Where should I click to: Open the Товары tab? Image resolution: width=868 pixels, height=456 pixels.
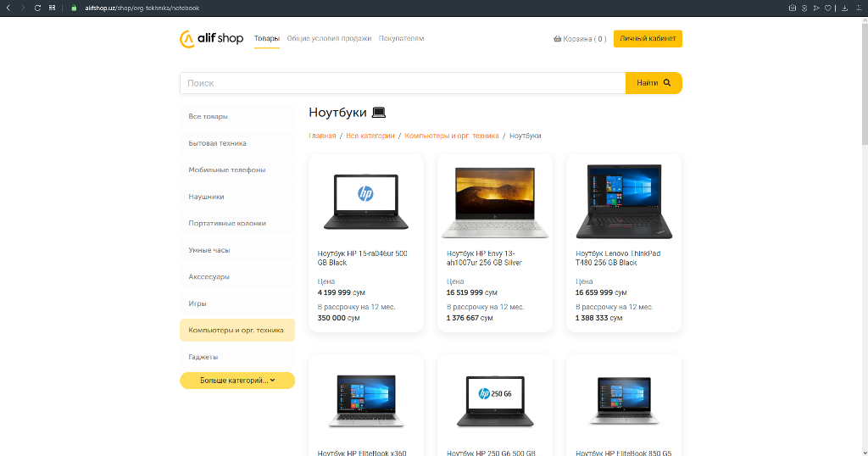pos(266,39)
